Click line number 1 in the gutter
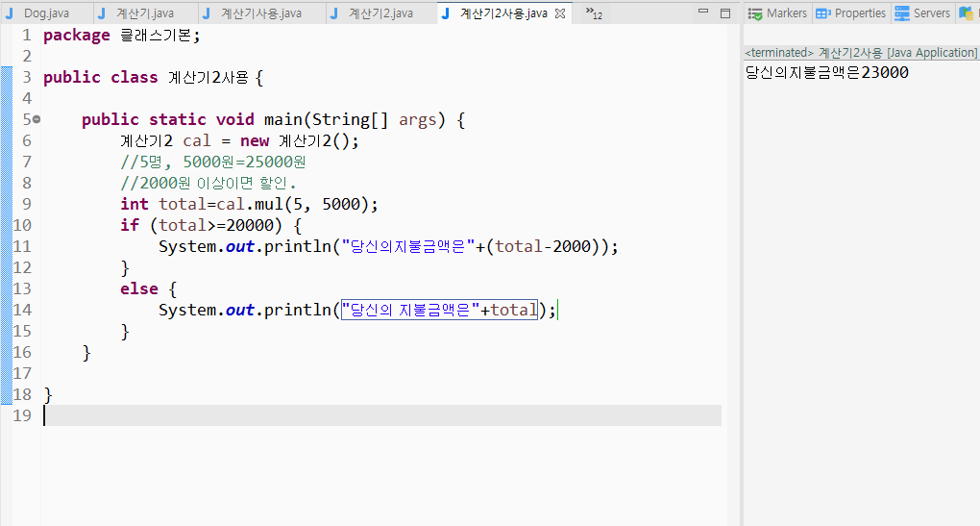The height and width of the screenshot is (526, 980). click(x=26, y=36)
